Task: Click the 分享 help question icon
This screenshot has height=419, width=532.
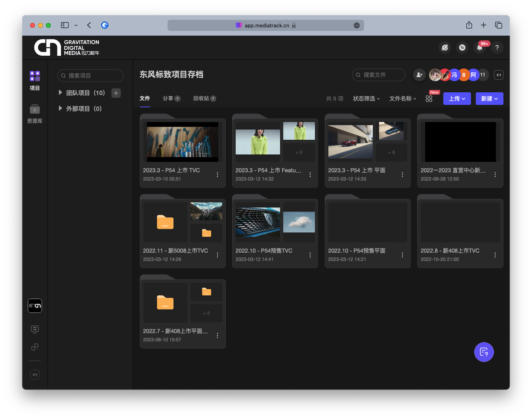Action: (177, 99)
